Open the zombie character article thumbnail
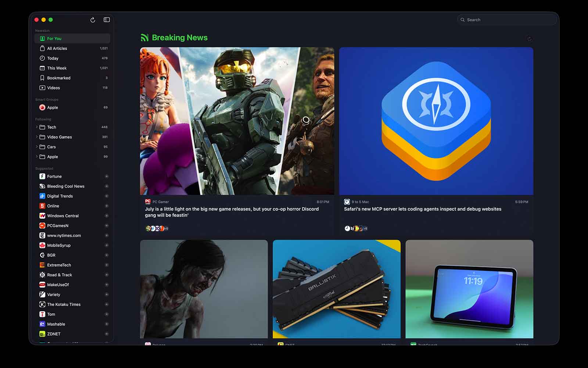The height and width of the screenshot is (368, 588). click(204, 289)
